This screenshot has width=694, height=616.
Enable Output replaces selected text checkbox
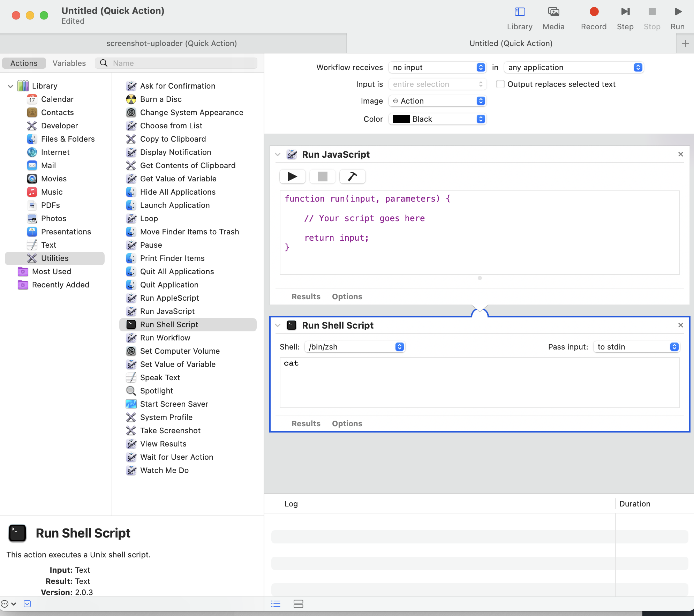pos(500,84)
